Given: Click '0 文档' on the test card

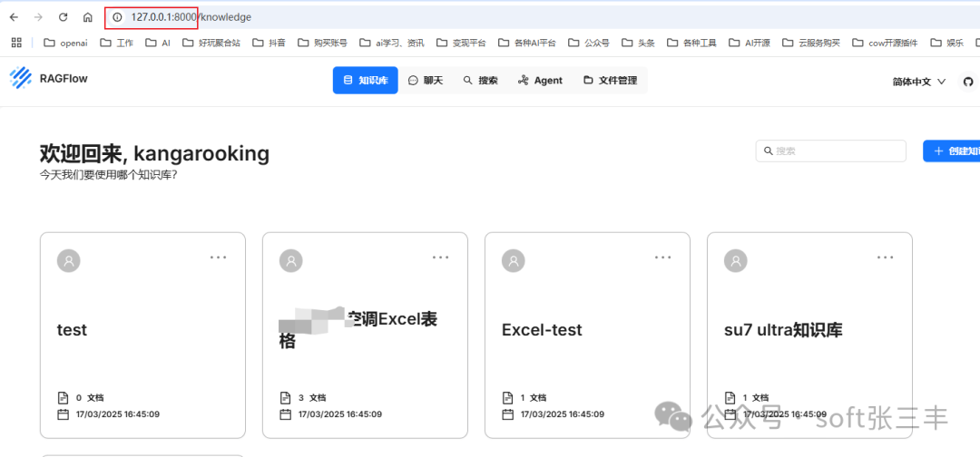Looking at the screenshot, I should (90, 398).
